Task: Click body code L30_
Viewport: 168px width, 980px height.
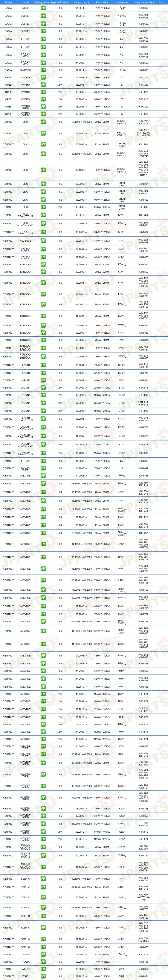Action: (x=122, y=241)
